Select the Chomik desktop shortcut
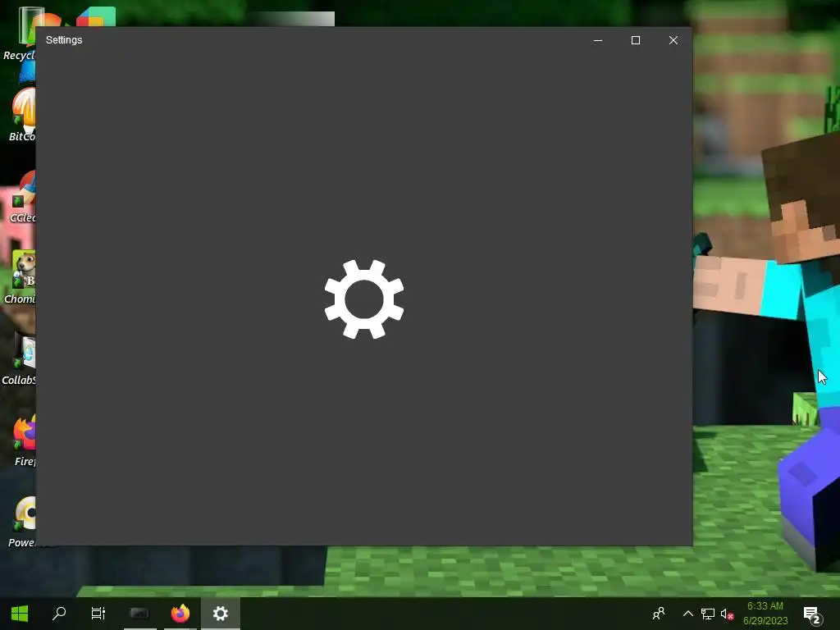Image resolution: width=840 pixels, height=630 pixels. coord(21,277)
